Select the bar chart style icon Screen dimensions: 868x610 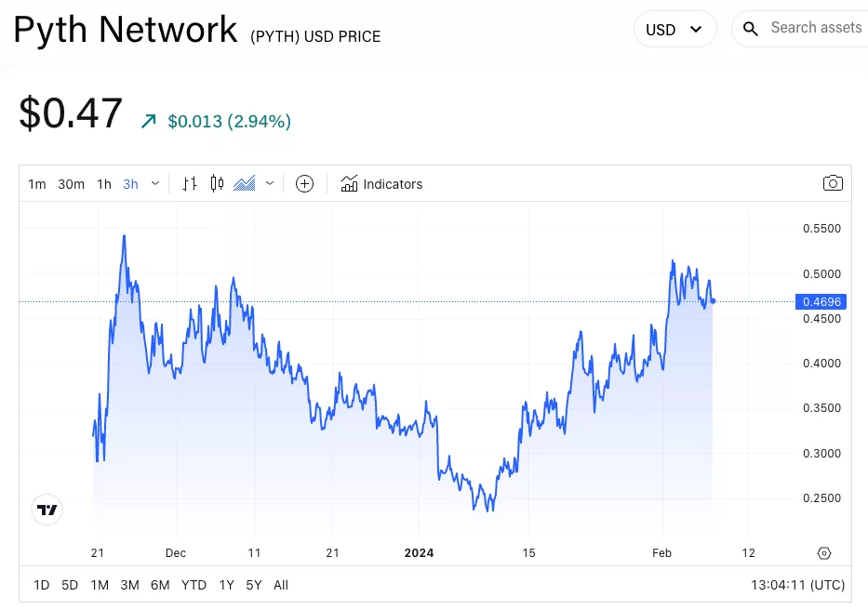pos(190,184)
